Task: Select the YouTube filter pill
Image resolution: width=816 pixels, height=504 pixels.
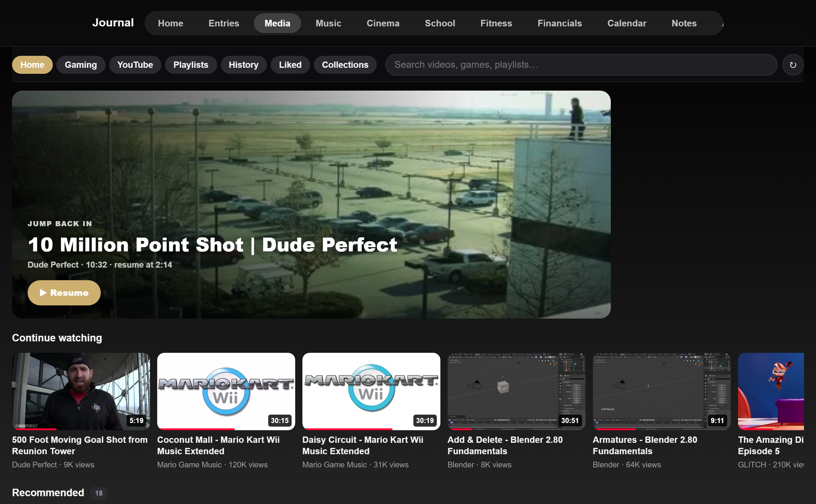Action: (x=135, y=65)
